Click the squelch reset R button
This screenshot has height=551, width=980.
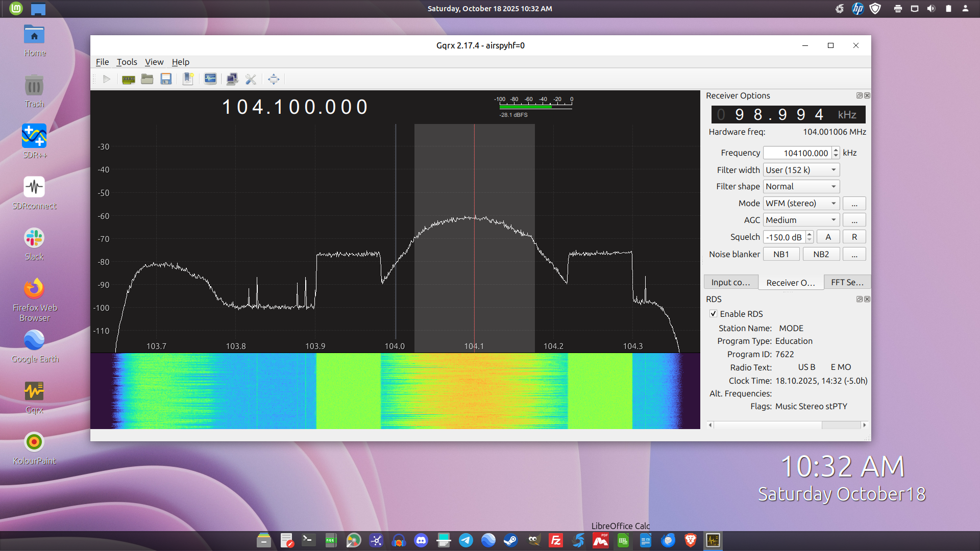(854, 237)
